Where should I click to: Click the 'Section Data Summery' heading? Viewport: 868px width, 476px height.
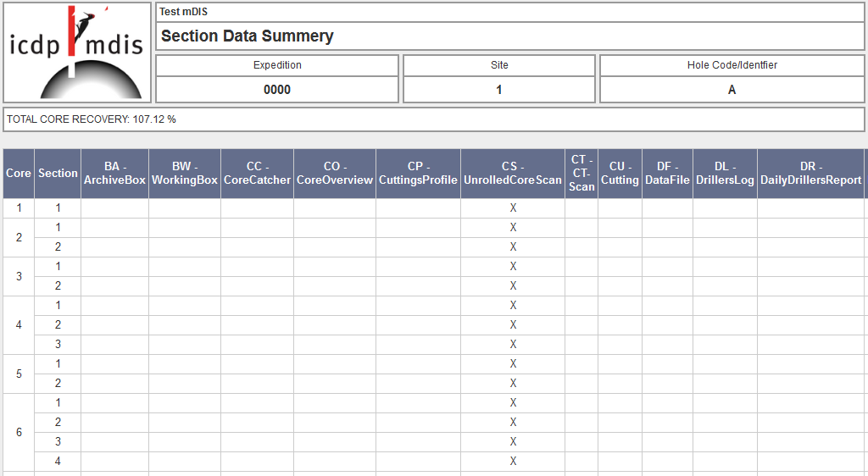coord(247,36)
